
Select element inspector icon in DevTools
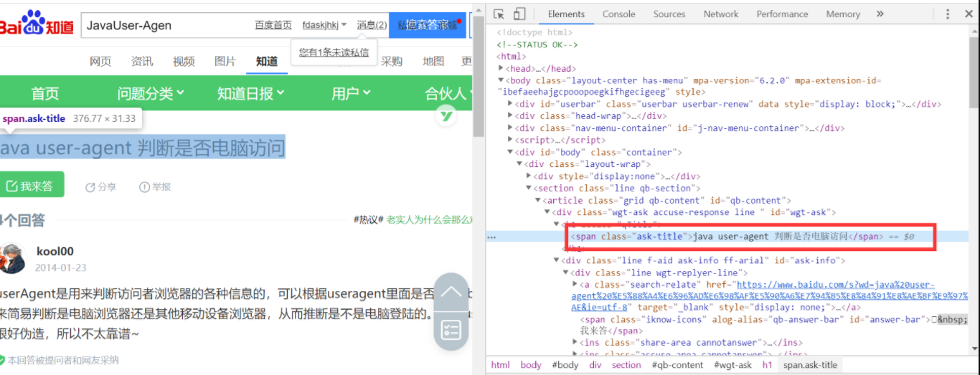499,14
